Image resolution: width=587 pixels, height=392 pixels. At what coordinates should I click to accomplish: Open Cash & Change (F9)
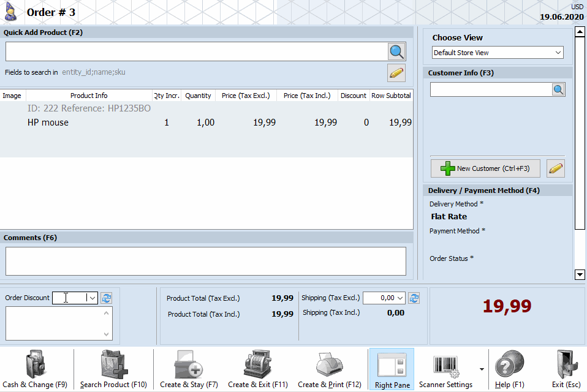(35, 369)
